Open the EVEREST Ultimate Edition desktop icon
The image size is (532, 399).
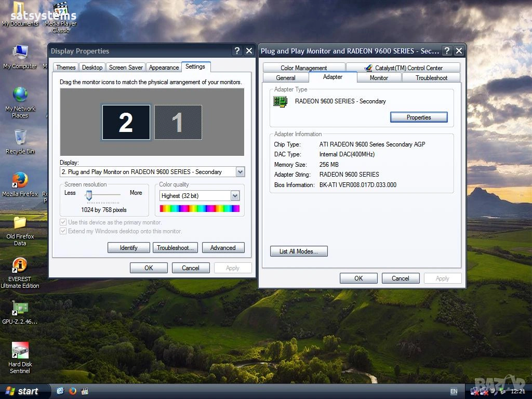pyautogui.click(x=20, y=265)
